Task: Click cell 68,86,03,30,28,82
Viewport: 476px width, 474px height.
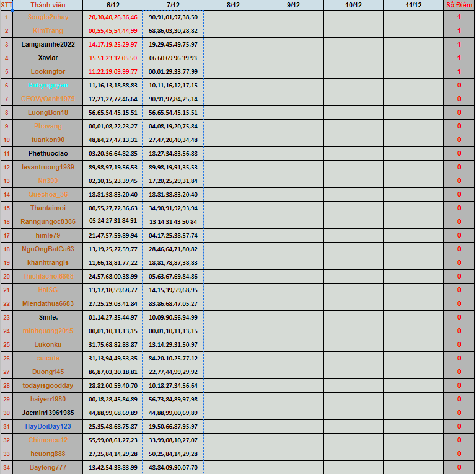Action: pyautogui.click(x=173, y=30)
